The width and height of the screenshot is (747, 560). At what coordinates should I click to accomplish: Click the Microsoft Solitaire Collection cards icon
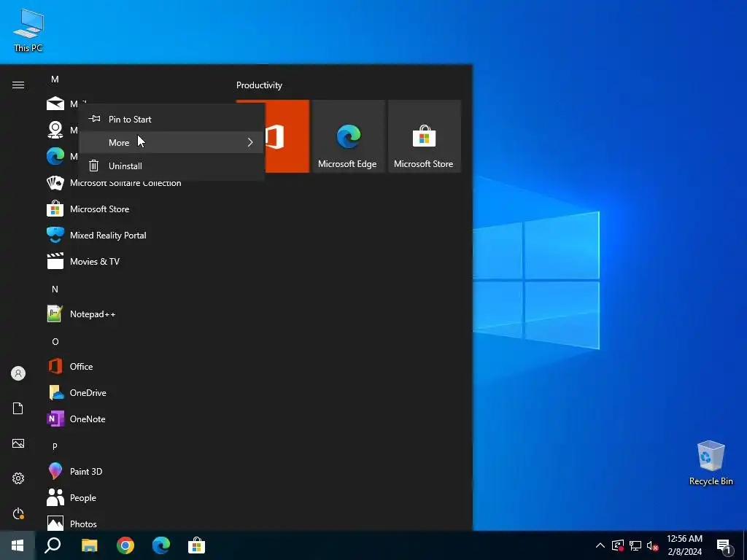(55, 183)
